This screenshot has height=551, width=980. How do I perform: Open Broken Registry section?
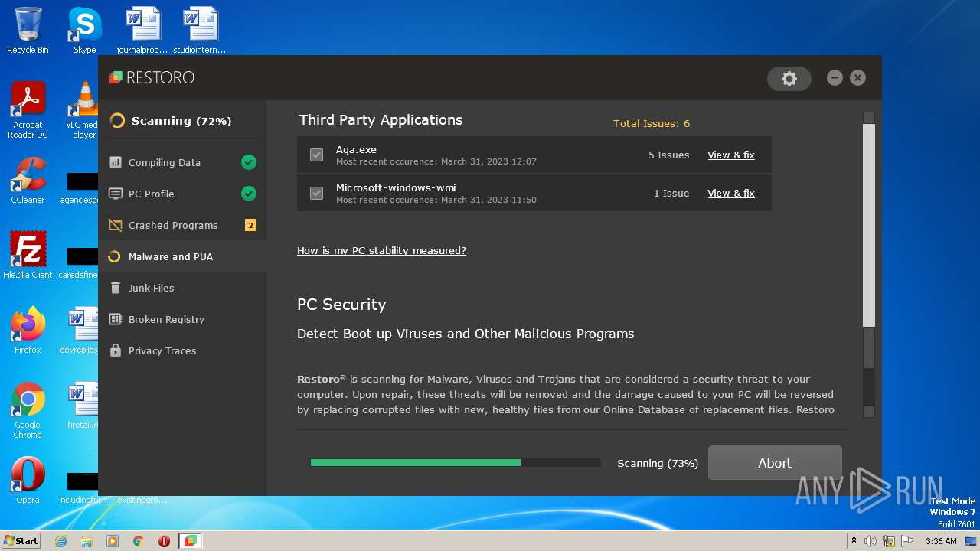tap(182, 319)
